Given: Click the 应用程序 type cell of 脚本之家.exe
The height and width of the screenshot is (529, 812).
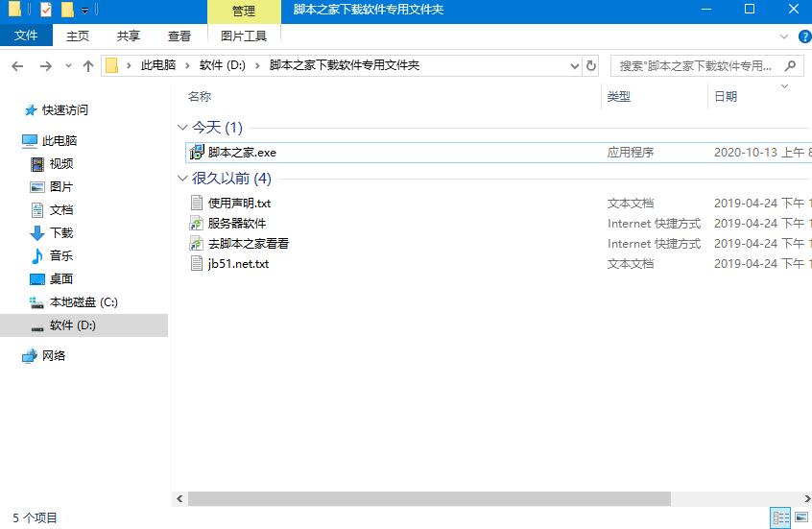Looking at the screenshot, I should (x=631, y=153).
